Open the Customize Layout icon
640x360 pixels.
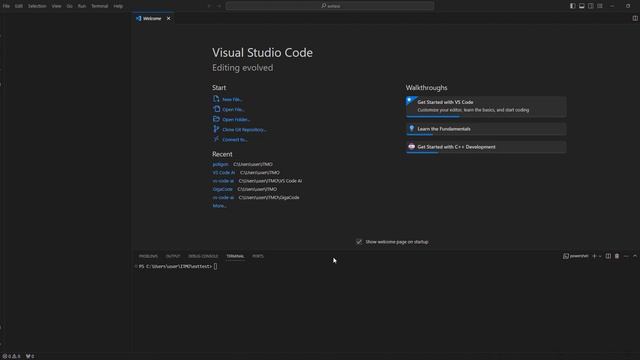pos(600,6)
